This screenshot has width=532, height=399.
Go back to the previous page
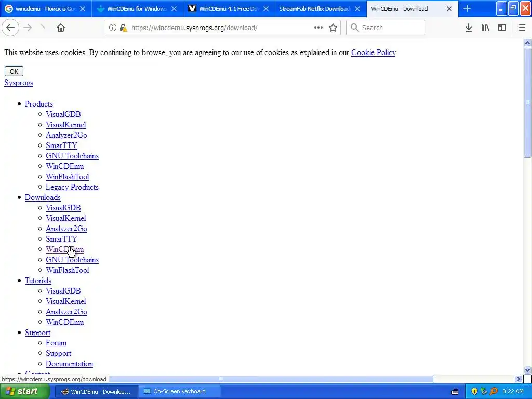click(10, 28)
